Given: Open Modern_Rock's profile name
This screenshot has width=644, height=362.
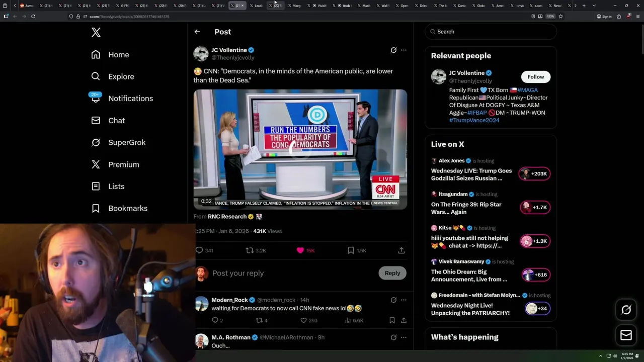Looking at the screenshot, I should (x=230, y=300).
